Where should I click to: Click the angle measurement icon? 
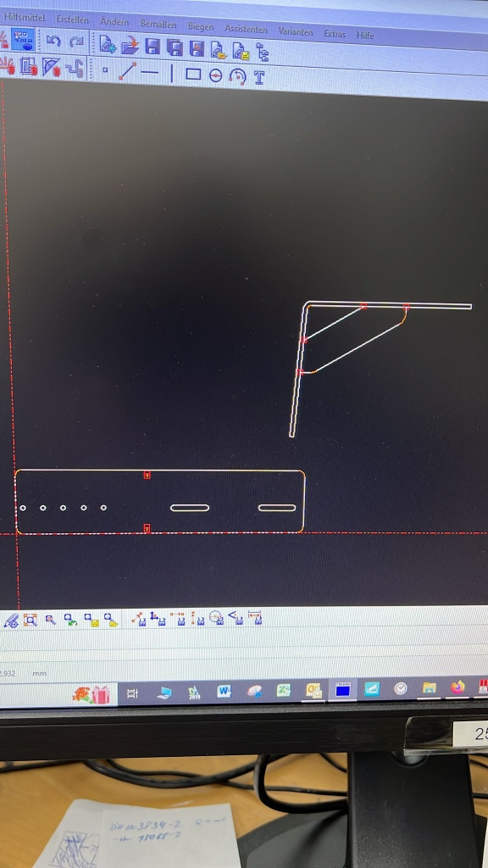coord(236,618)
